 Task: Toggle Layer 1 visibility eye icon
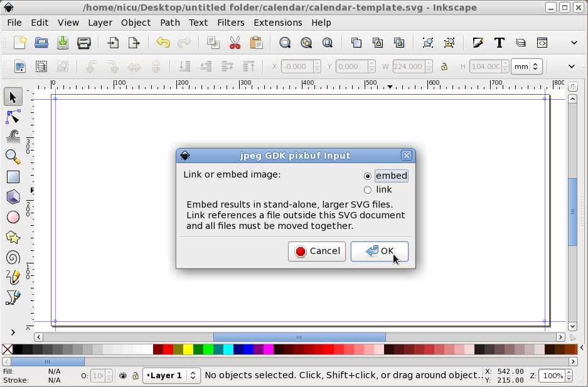[x=123, y=375]
